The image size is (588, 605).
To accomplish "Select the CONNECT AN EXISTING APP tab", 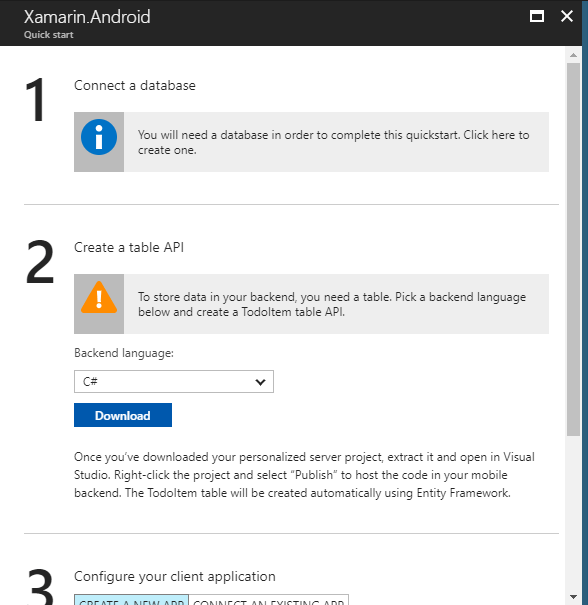I will pyautogui.click(x=269, y=600).
